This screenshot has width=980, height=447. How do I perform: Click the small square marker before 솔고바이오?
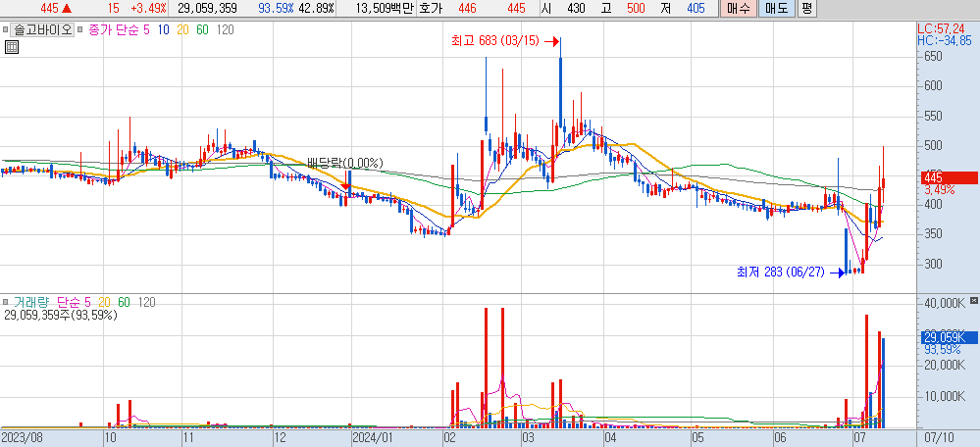(5, 29)
